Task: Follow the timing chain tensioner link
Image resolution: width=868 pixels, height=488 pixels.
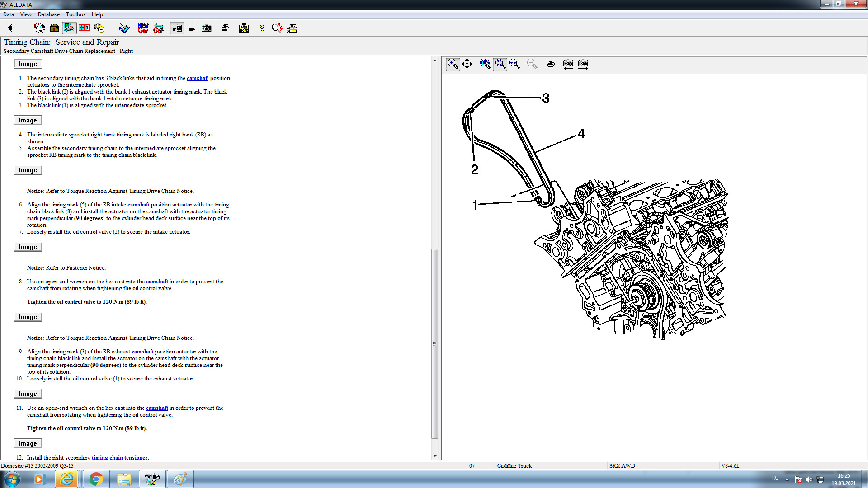Action: 119,457
